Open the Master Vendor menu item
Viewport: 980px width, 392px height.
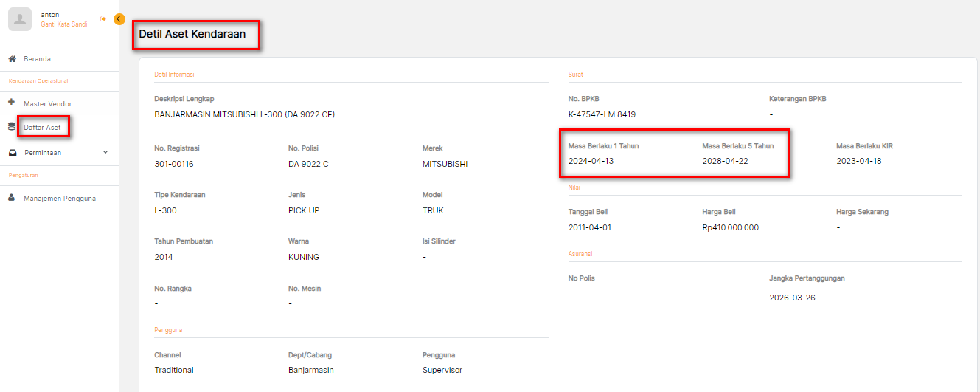tap(47, 104)
